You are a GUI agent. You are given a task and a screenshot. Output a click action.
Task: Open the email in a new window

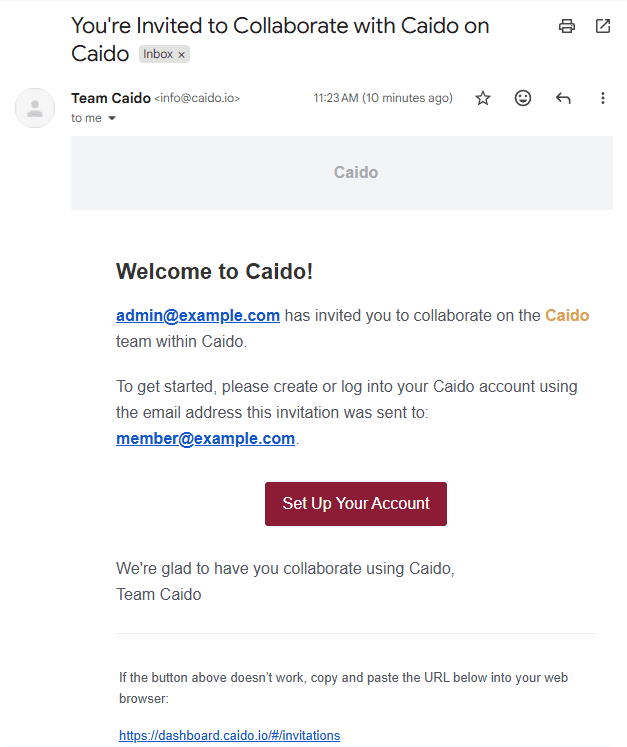click(x=603, y=27)
